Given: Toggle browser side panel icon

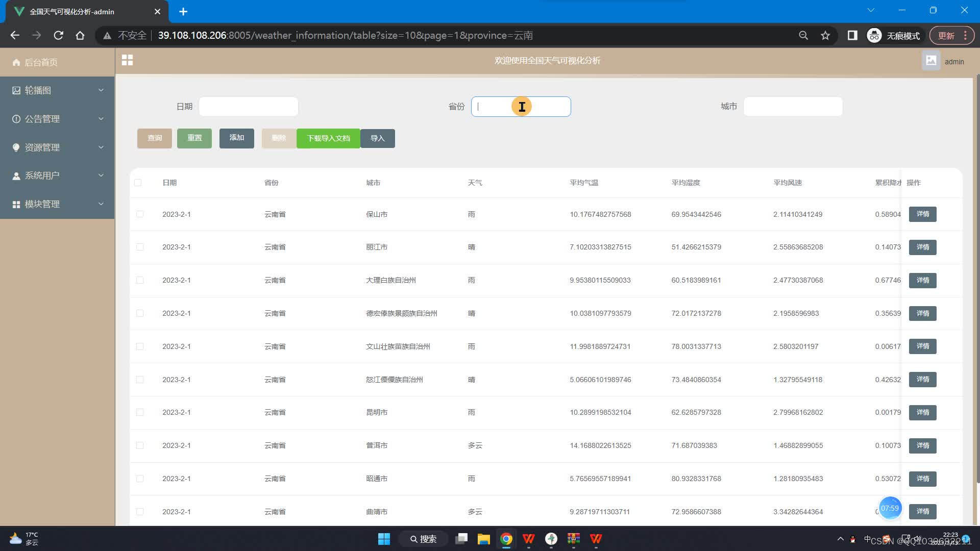Looking at the screenshot, I should [852, 35].
